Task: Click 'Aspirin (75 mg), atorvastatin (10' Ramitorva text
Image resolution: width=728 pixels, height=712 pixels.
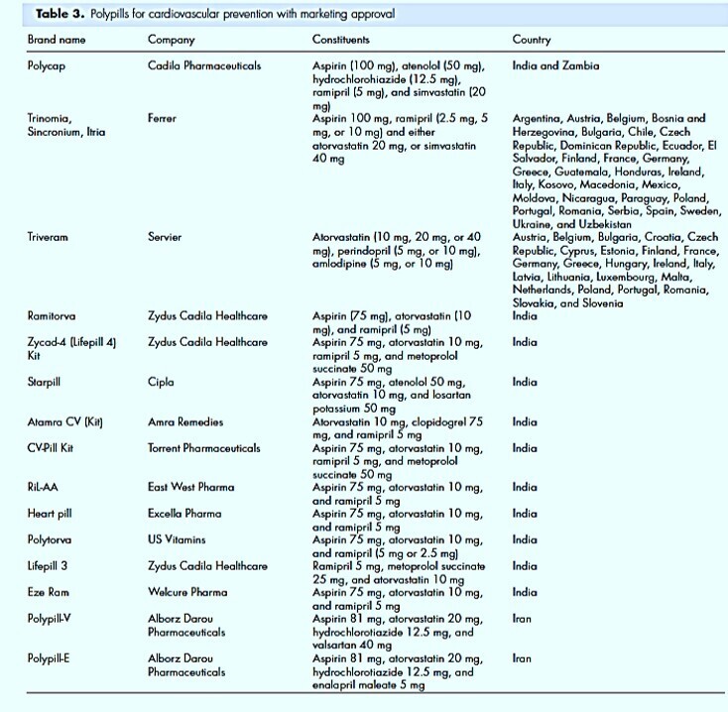Action: 392,316
